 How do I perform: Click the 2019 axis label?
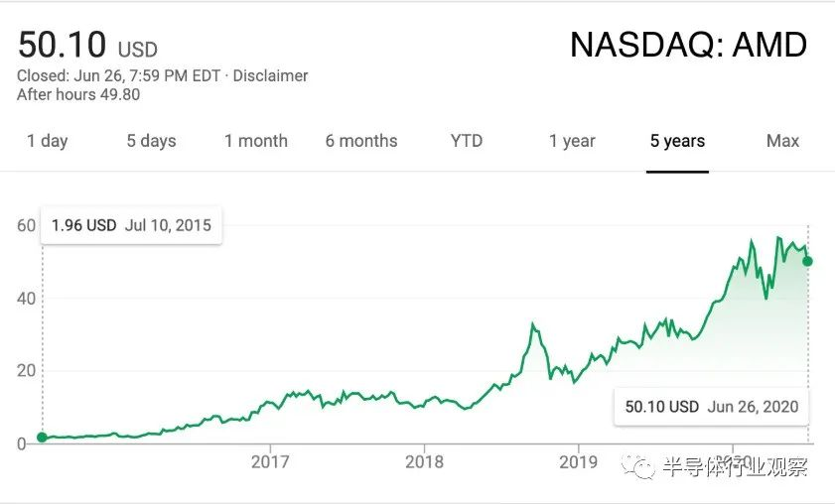(578, 461)
